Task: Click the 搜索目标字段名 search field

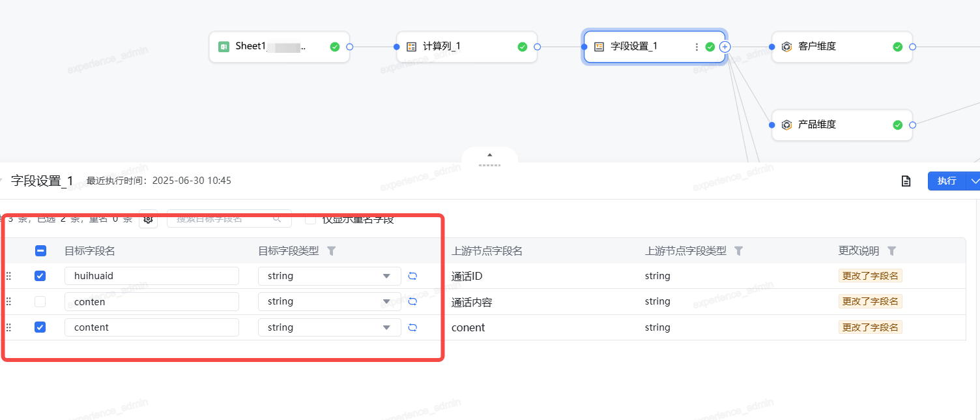Action: (x=223, y=219)
